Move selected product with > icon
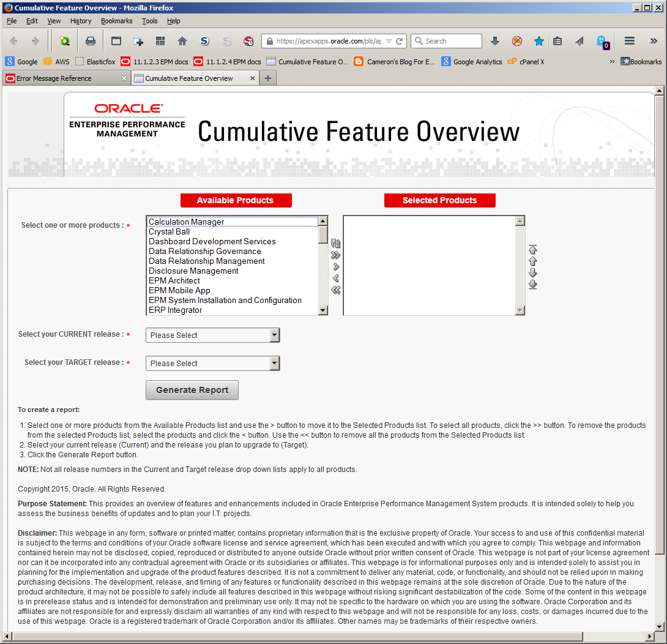The height and width of the screenshot is (644, 667). 335,267
